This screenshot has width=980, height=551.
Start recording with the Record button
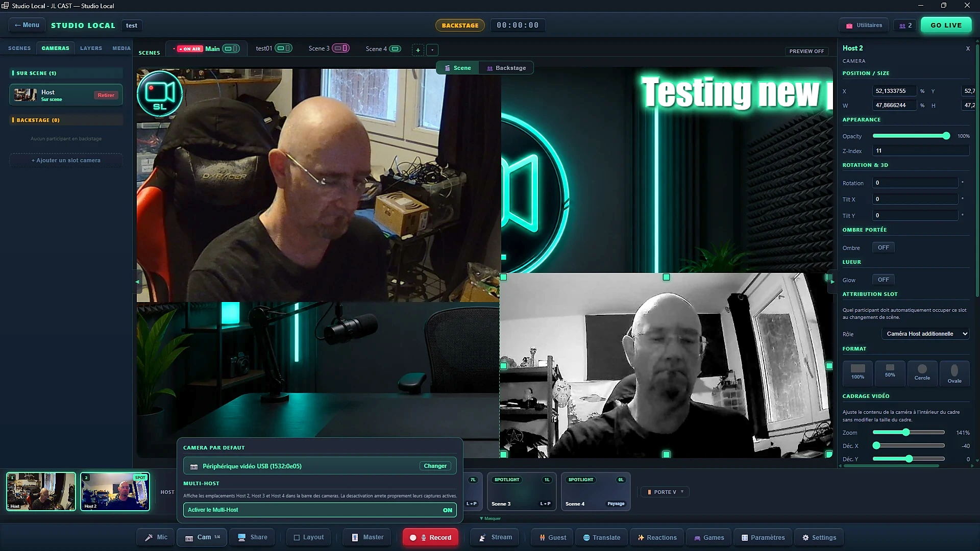pyautogui.click(x=430, y=537)
